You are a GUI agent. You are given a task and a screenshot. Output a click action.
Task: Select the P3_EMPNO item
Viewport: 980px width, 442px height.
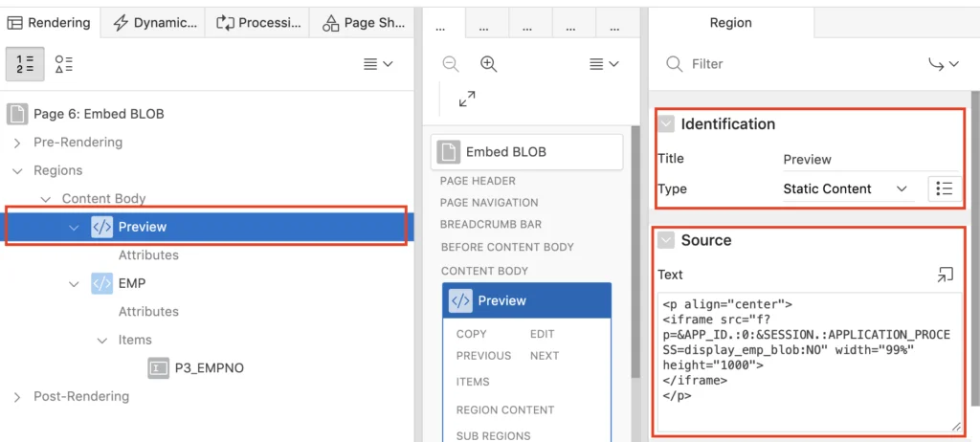tap(209, 368)
